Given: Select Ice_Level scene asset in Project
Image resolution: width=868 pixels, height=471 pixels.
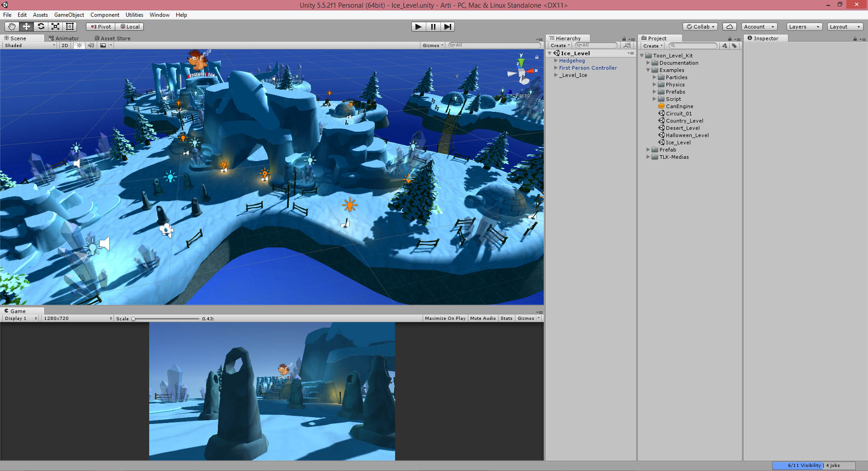Looking at the screenshot, I should tap(678, 143).
